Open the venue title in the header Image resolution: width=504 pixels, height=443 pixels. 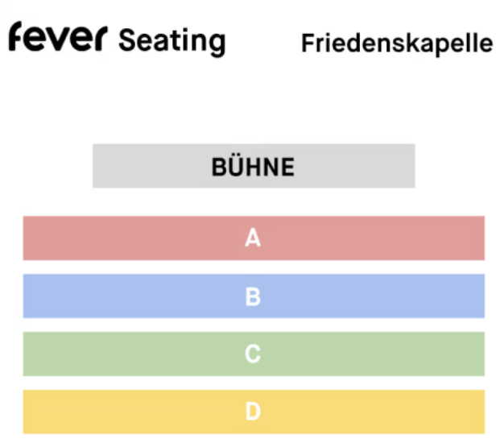[x=397, y=43]
